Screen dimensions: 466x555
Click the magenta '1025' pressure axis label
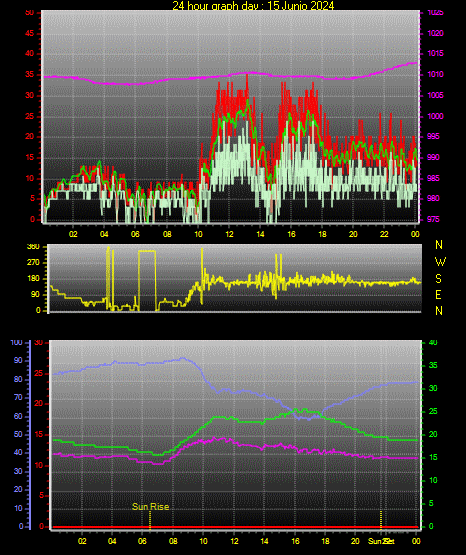pos(435,13)
